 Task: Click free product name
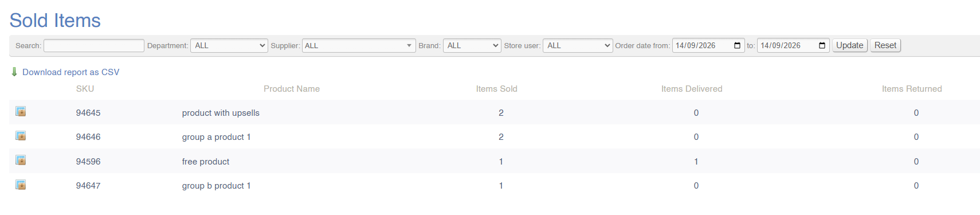206,162
